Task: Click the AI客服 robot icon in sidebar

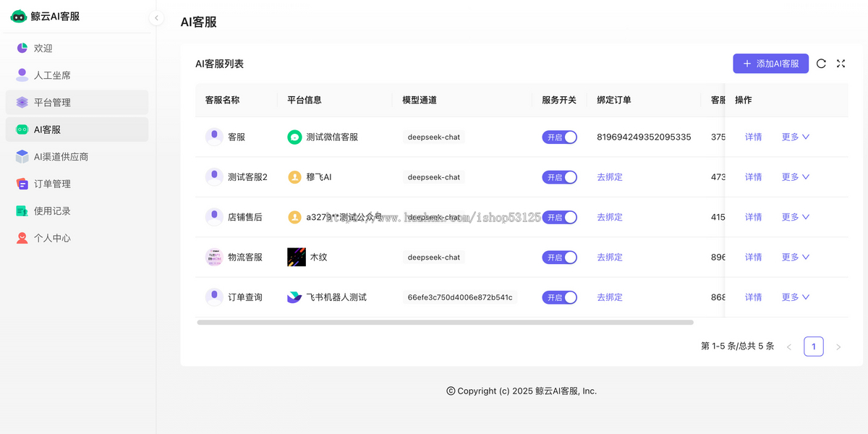Action: [22, 129]
